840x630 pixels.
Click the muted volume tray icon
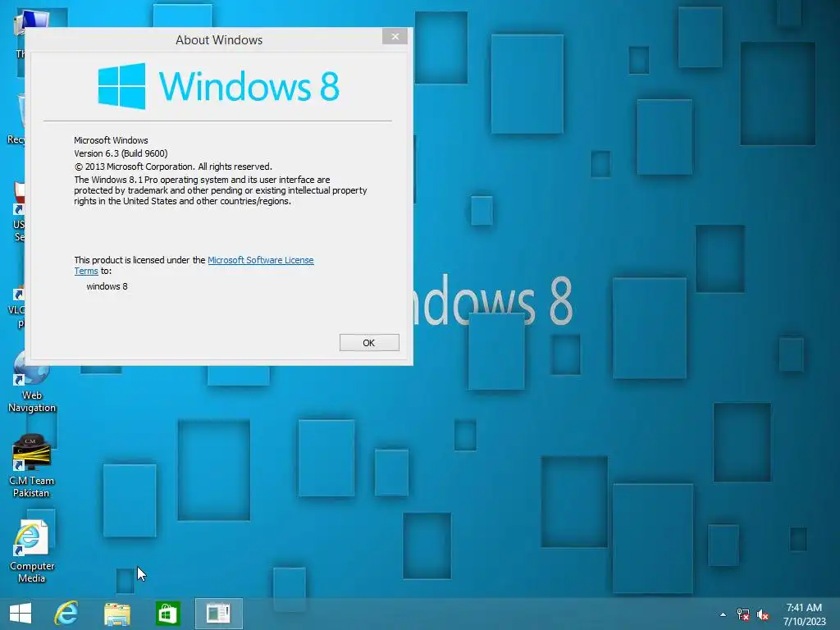click(x=763, y=614)
